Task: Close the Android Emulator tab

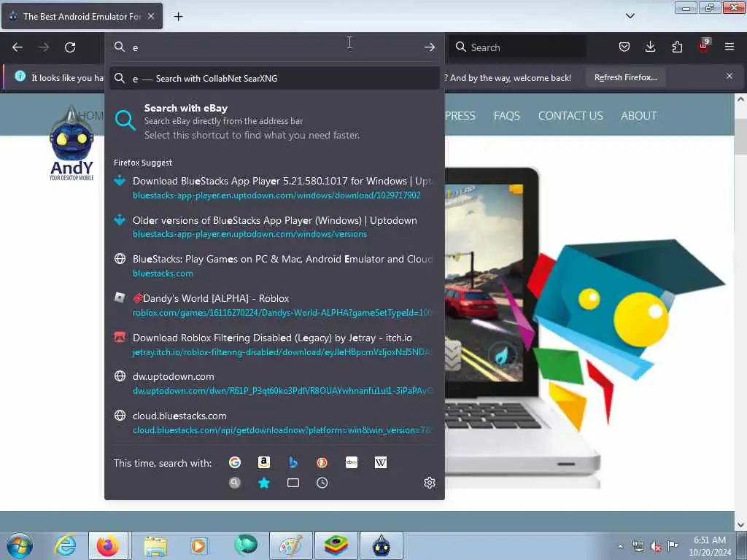Action: pyautogui.click(x=151, y=16)
